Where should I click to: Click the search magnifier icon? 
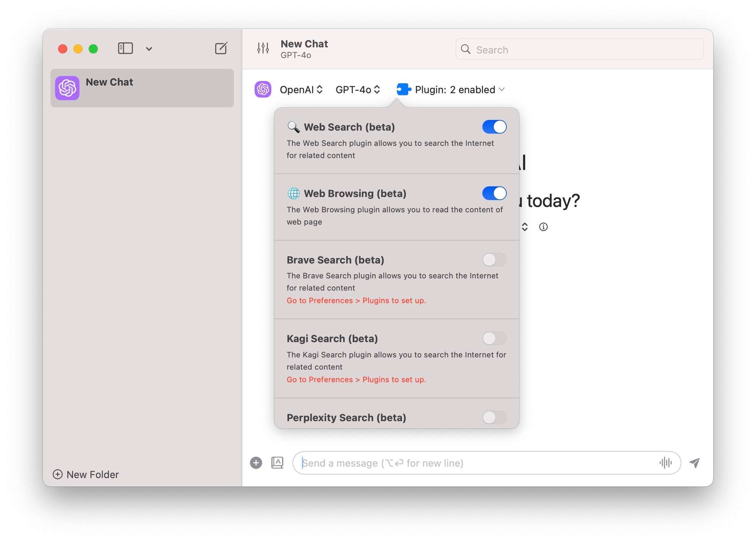466,49
